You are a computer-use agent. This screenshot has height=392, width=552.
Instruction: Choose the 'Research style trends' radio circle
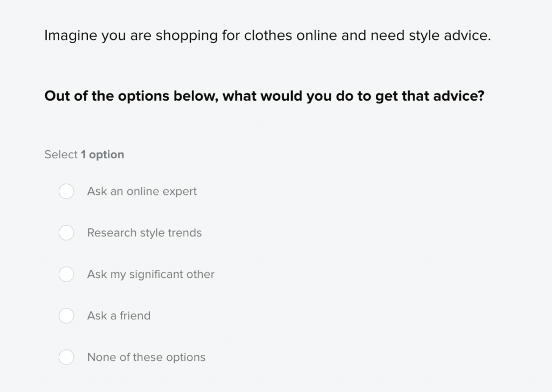66,233
